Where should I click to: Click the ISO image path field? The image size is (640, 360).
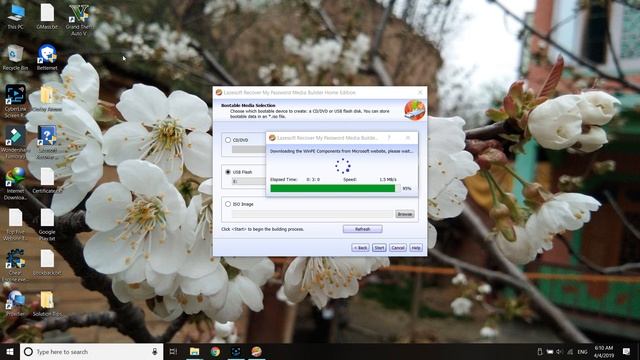(312, 214)
